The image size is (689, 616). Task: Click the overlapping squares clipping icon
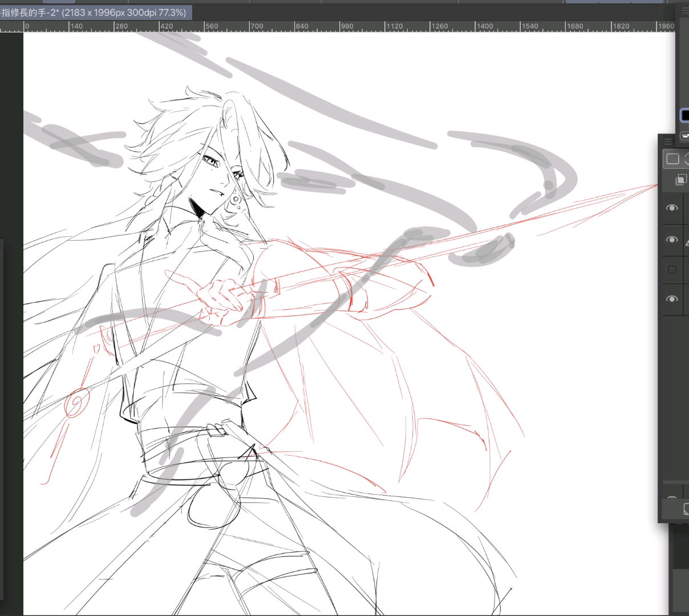[x=680, y=180]
